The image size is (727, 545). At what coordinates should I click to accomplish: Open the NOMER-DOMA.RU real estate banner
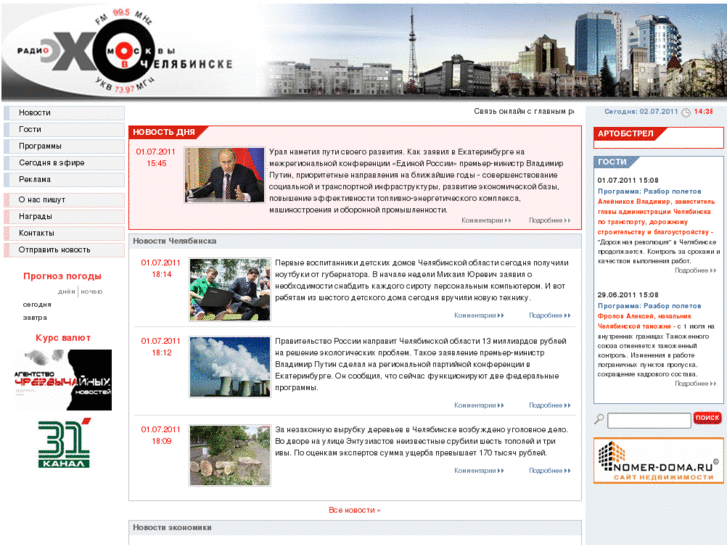click(658, 461)
